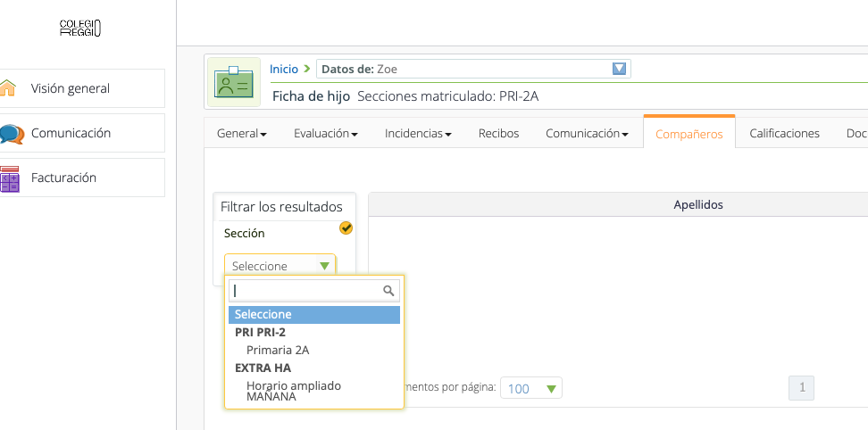Click the Colegio Reggio logo
The image size is (868, 430).
(x=80, y=29)
